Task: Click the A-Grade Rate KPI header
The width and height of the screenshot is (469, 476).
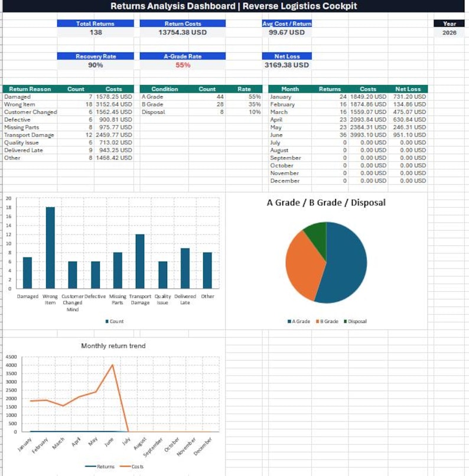Action: pyautogui.click(x=183, y=56)
